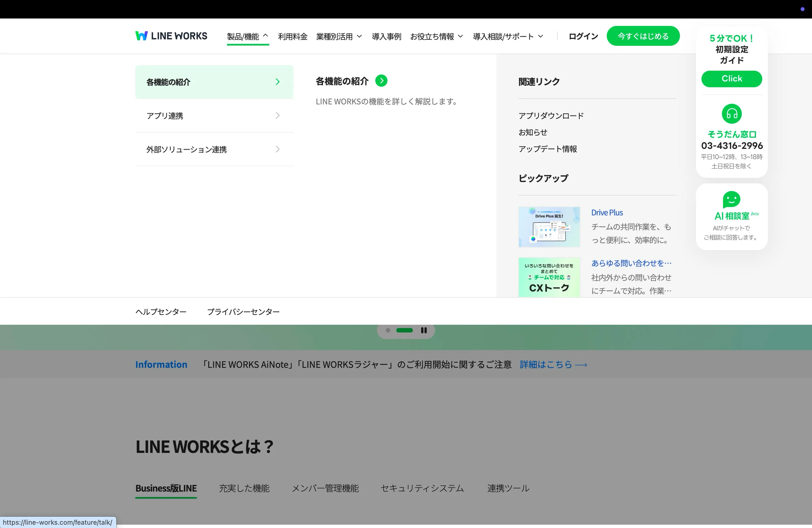Select the メンバー管理機能 tab
Image resolution: width=812 pixels, height=528 pixels.
click(x=325, y=489)
